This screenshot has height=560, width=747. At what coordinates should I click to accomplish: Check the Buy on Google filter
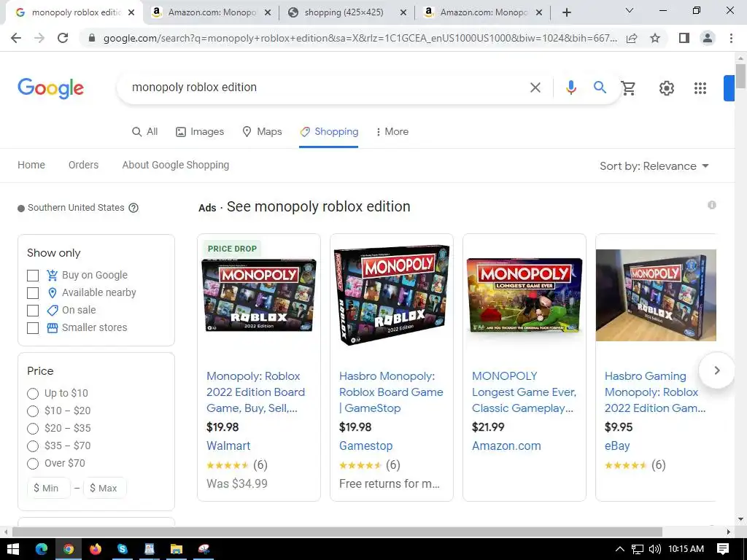33,275
